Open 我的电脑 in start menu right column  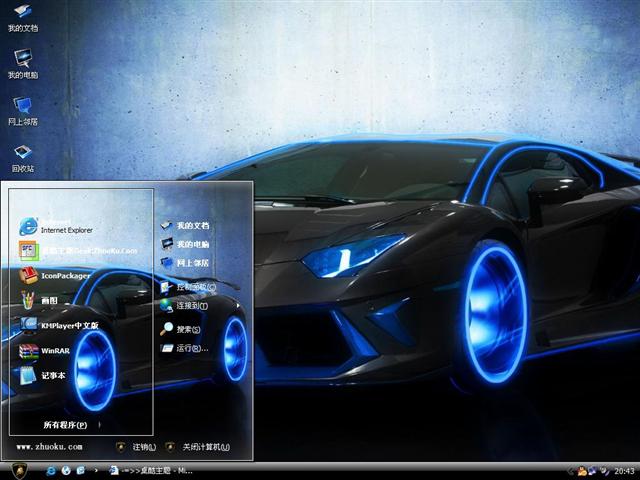coord(184,244)
